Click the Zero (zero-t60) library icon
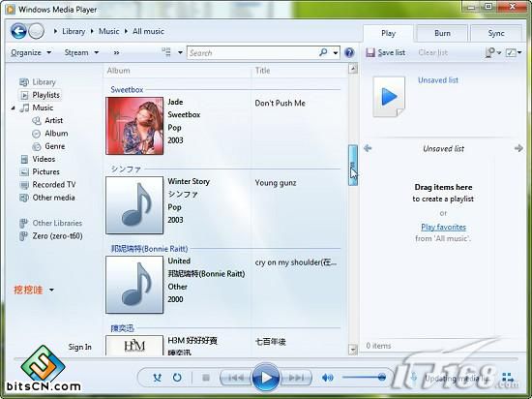532x399 pixels. pos(23,235)
